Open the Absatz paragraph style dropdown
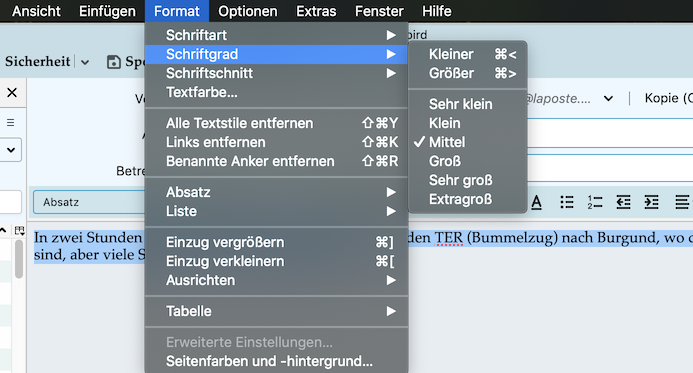 (88, 202)
